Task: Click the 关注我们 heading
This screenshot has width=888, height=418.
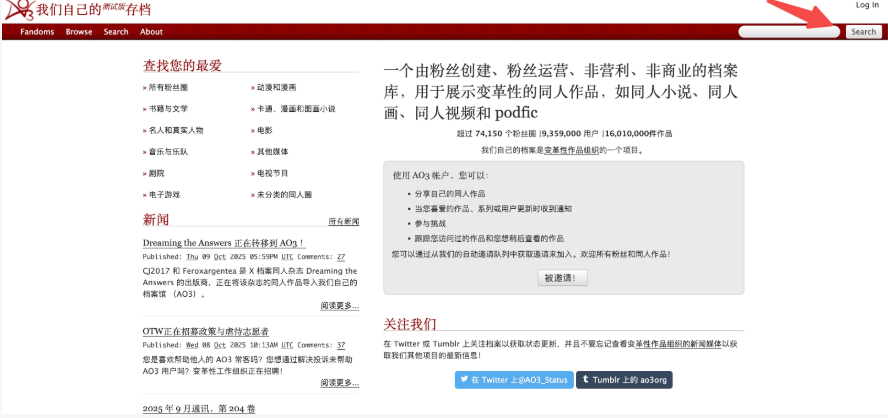Action: [409, 324]
